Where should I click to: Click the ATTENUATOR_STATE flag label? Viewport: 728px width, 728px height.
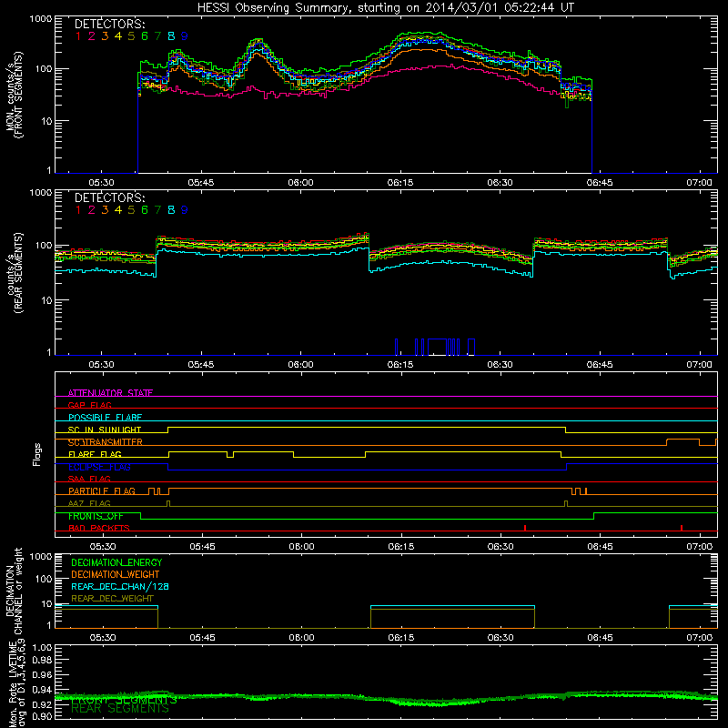point(110,393)
